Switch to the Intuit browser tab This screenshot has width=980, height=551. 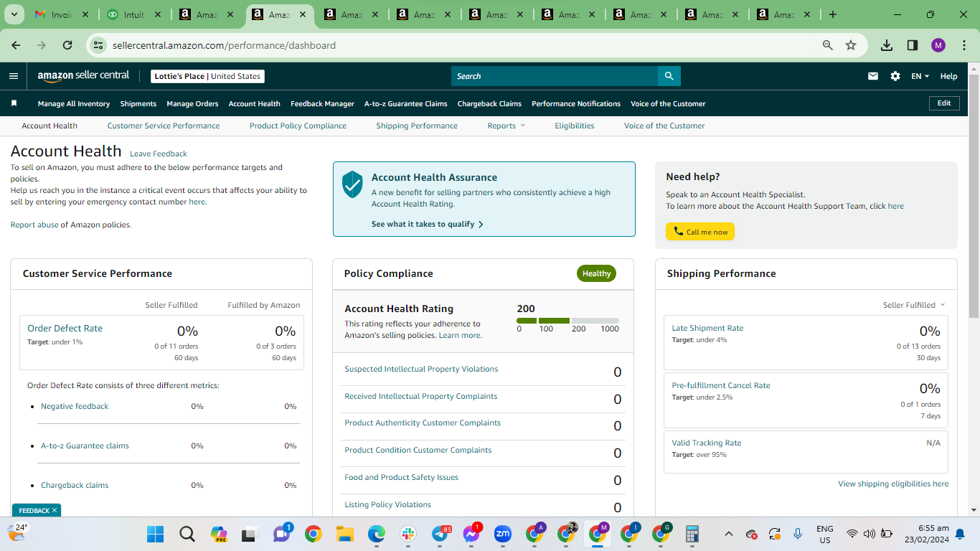[x=133, y=14]
